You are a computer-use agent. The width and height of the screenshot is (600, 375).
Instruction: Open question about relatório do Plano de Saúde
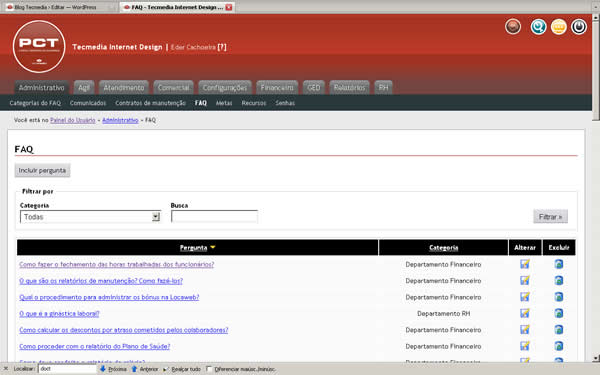click(x=95, y=346)
